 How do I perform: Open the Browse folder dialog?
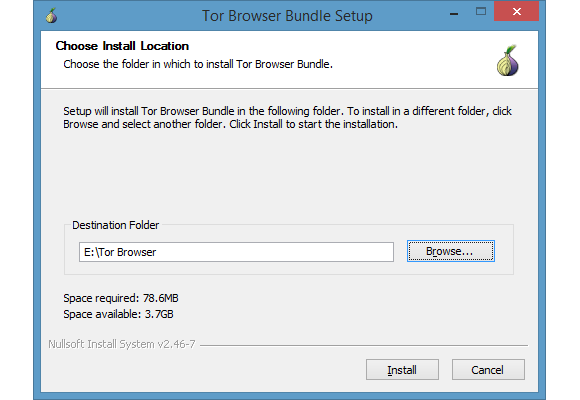coord(451,251)
